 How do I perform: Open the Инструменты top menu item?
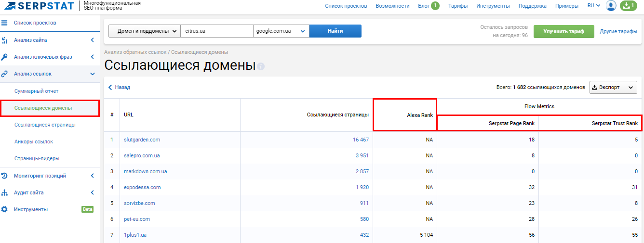[x=493, y=6]
